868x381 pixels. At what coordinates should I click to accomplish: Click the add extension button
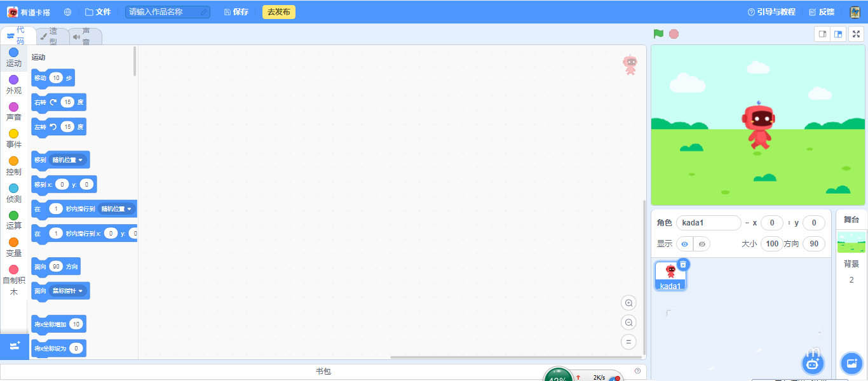[x=15, y=346]
